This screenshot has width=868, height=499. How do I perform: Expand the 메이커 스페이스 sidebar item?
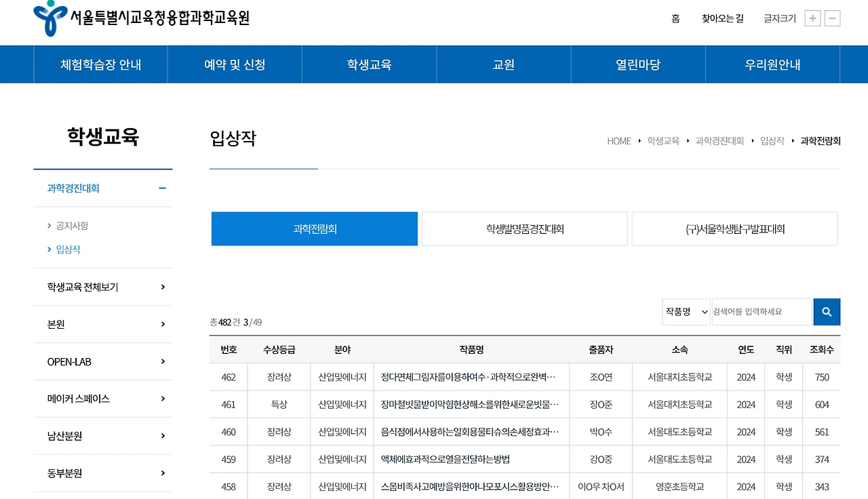click(x=163, y=399)
